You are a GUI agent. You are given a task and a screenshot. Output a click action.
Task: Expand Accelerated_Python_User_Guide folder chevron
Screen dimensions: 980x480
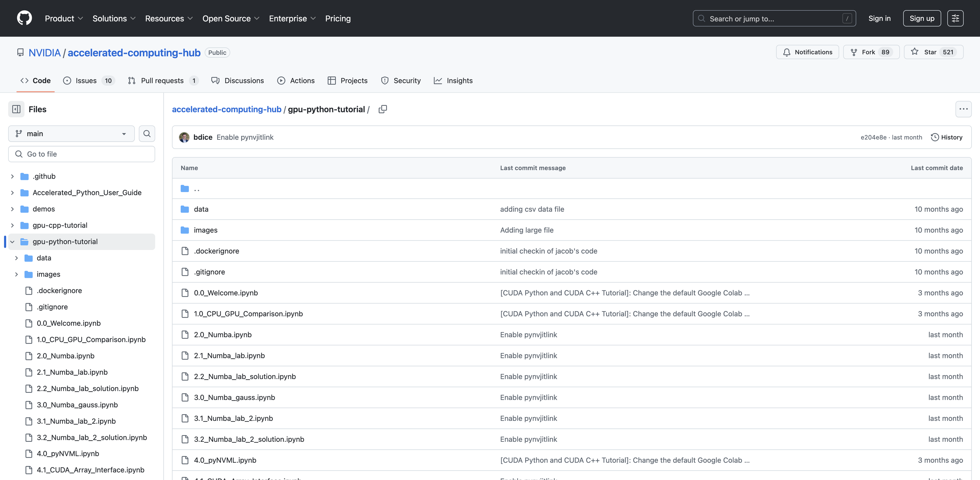coord(12,193)
